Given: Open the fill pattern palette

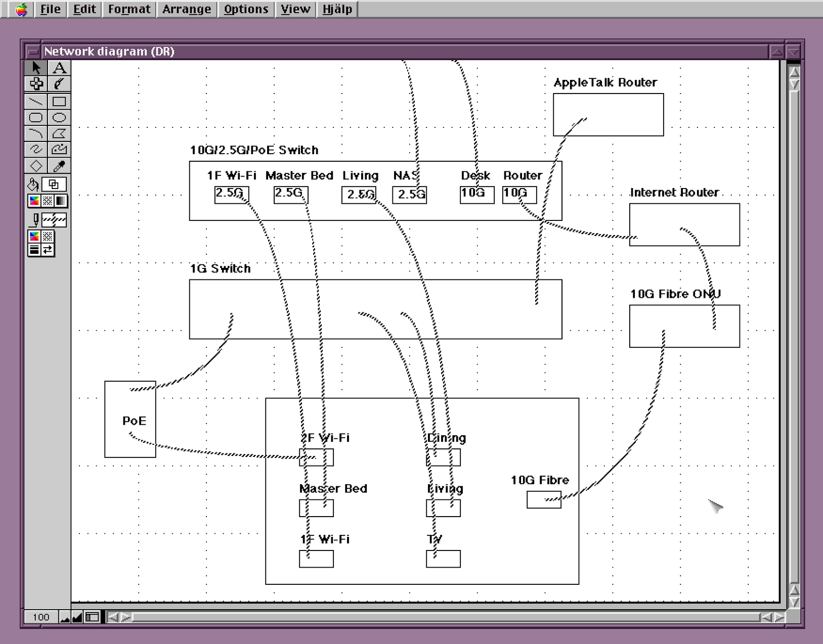Looking at the screenshot, I should (x=48, y=201).
